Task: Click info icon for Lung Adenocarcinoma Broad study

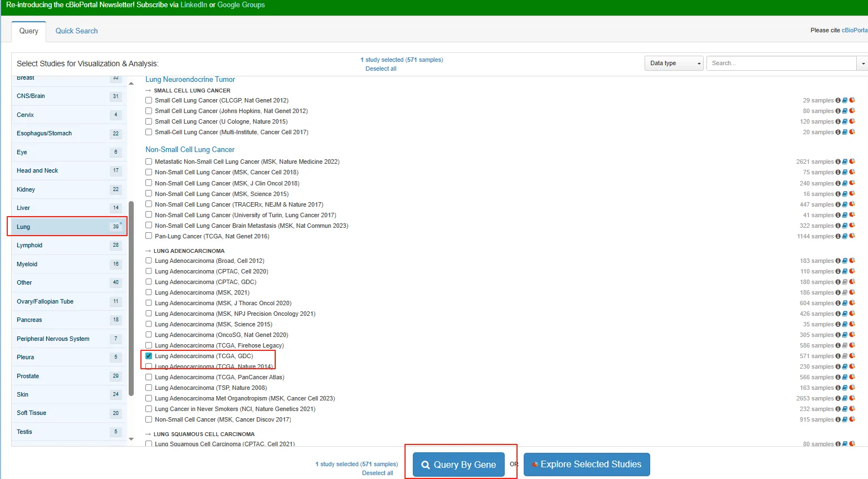Action: pos(838,261)
